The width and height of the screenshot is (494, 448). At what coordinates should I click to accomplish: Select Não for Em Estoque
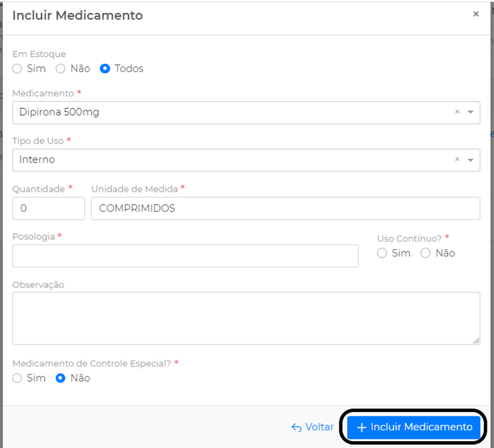[x=60, y=69]
